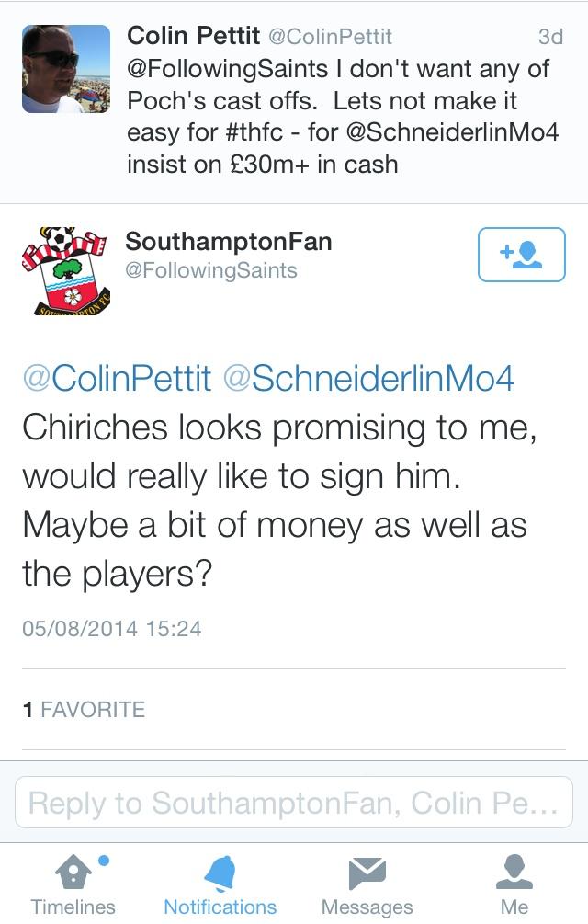Open the Timelines home icon

point(73,873)
